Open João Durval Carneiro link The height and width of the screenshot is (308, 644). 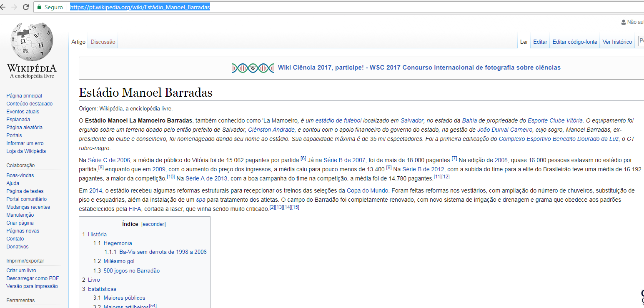(505, 130)
